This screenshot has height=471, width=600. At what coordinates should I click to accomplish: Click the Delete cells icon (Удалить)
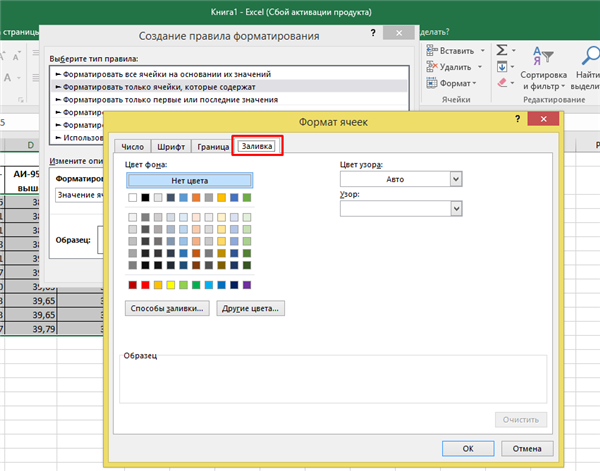point(432,67)
